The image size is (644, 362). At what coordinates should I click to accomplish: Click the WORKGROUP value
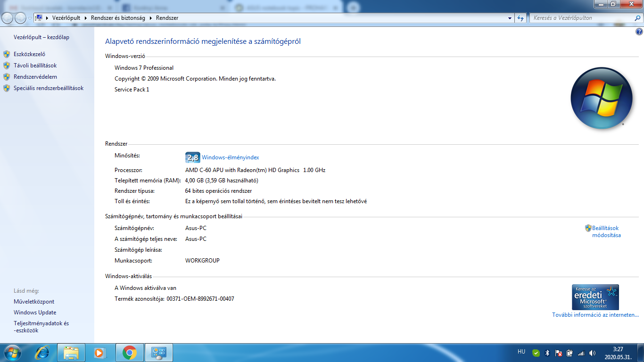[x=202, y=261]
